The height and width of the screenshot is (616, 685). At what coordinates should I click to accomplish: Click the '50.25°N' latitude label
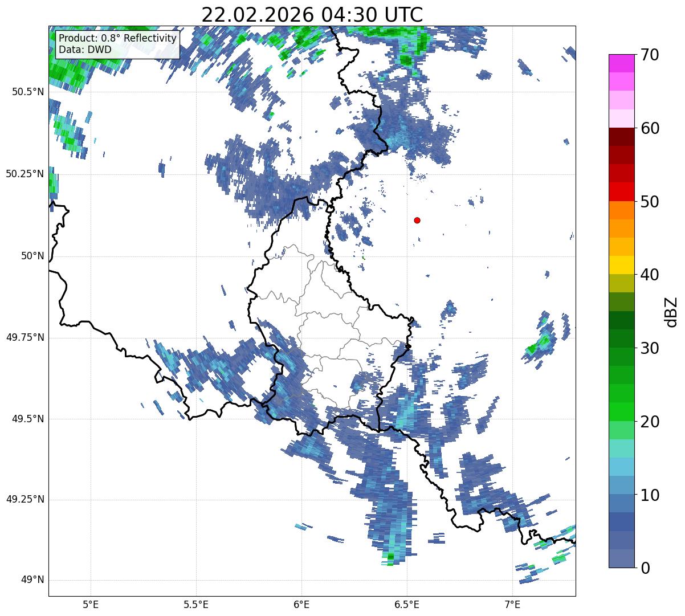pos(25,174)
